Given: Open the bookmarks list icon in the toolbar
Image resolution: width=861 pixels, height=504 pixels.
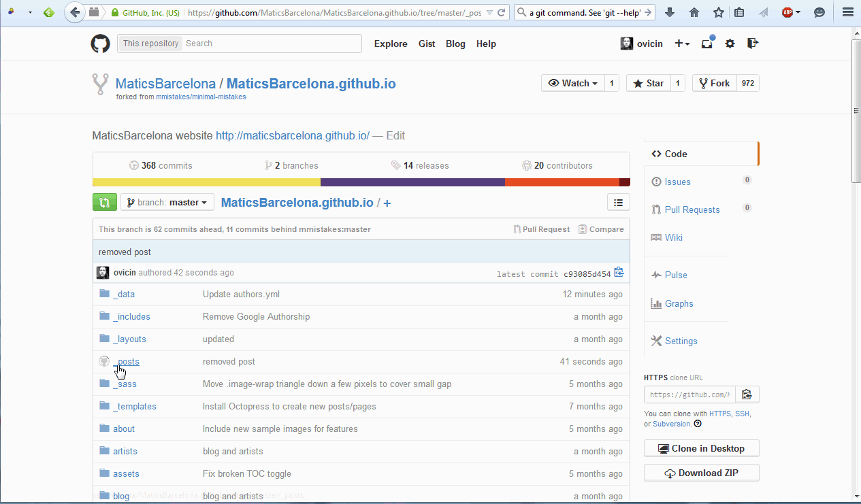Looking at the screenshot, I should [740, 12].
